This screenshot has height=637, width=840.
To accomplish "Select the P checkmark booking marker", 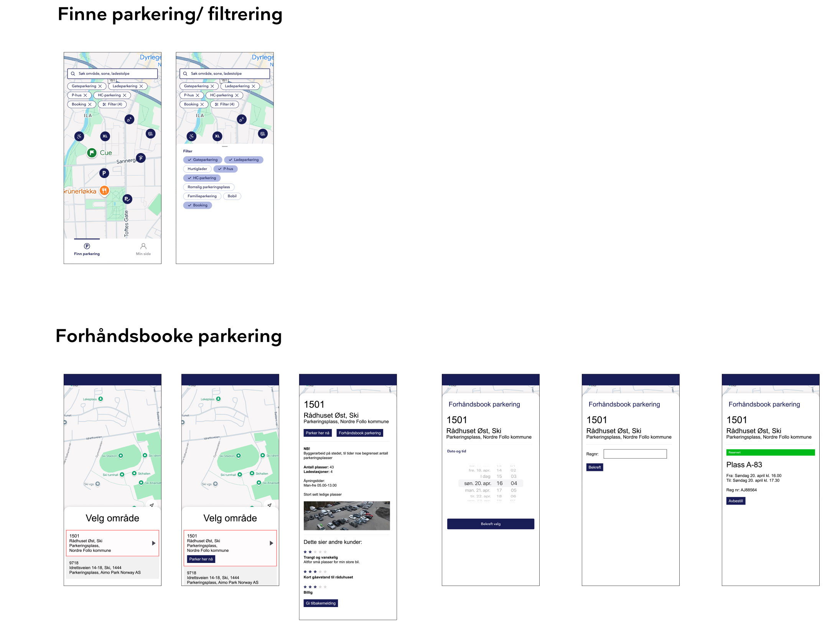I will tap(127, 199).
